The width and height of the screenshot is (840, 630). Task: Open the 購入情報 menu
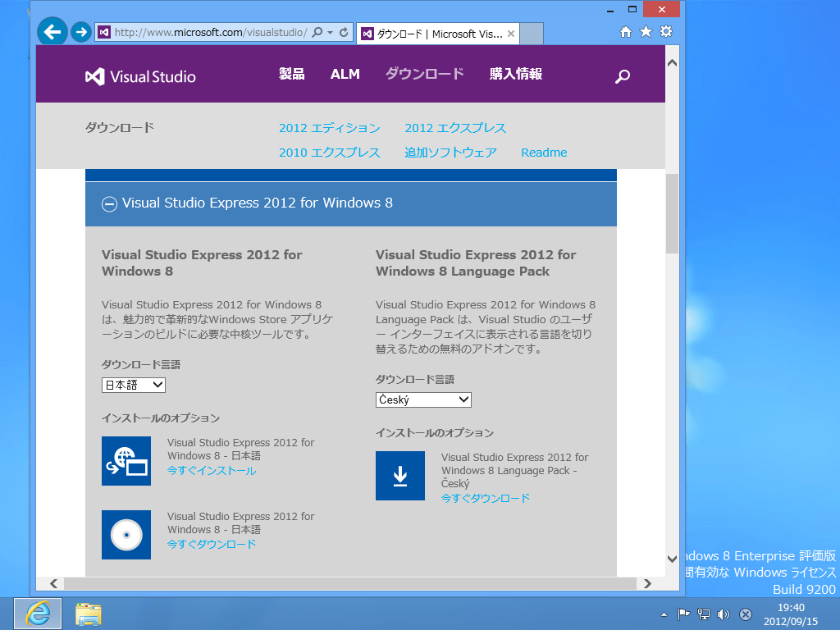[516, 74]
